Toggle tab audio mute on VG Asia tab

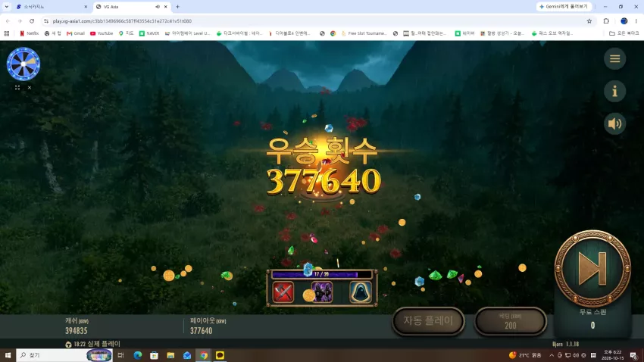point(158,7)
